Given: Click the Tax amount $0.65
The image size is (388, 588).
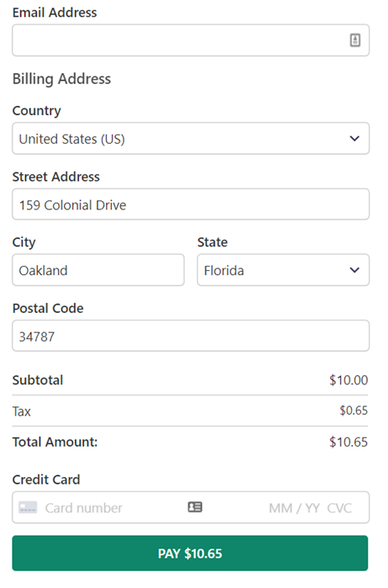Looking at the screenshot, I should pos(353,411).
